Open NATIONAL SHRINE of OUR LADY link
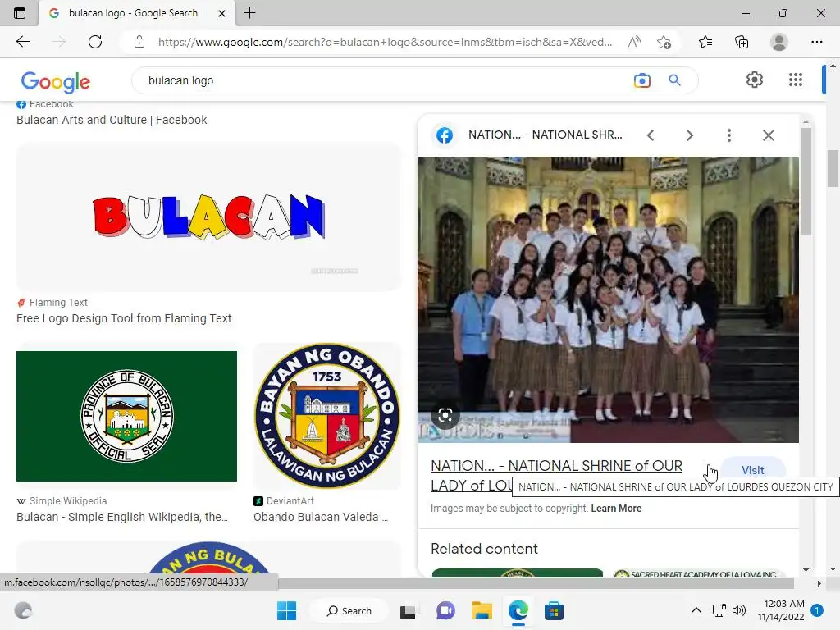The height and width of the screenshot is (630, 840). pyautogui.click(x=556, y=475)
